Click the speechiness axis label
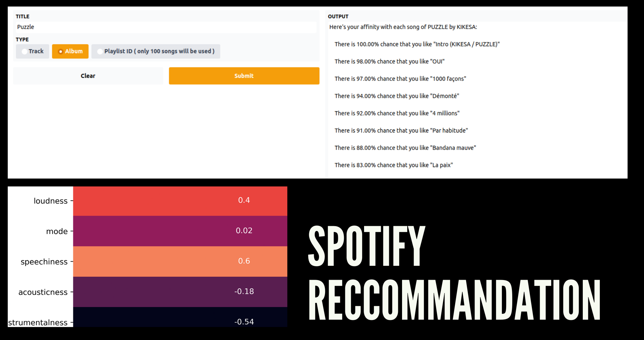 44,262
